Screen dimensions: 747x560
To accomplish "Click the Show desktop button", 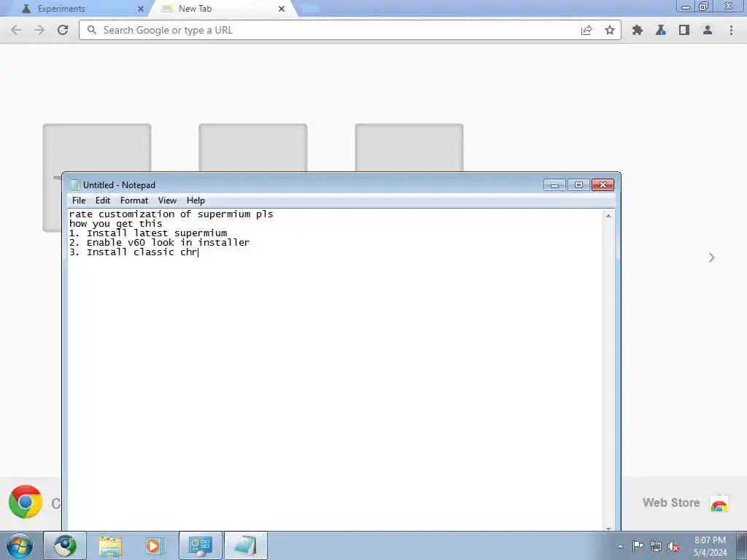I will click(x=741, y=545).
